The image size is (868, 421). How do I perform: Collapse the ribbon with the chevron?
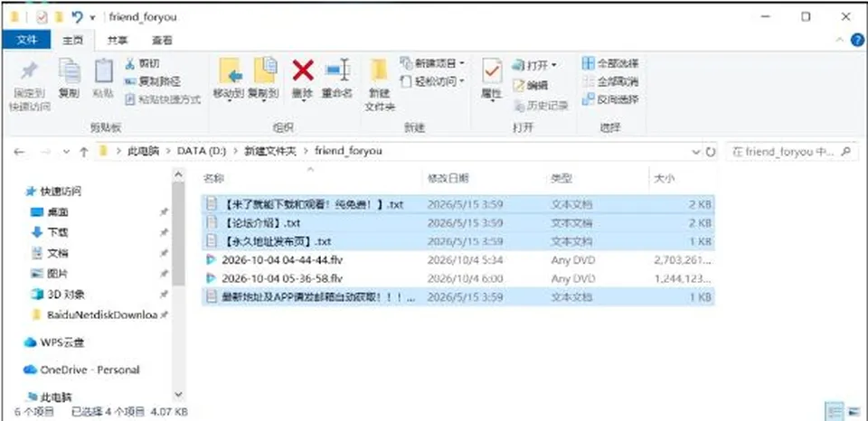tap(840, 40)
